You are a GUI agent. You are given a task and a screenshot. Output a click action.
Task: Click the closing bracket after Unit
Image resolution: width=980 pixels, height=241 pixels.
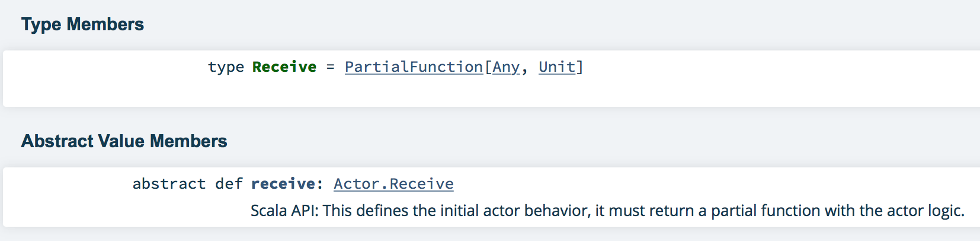click(x=580, y=67)
